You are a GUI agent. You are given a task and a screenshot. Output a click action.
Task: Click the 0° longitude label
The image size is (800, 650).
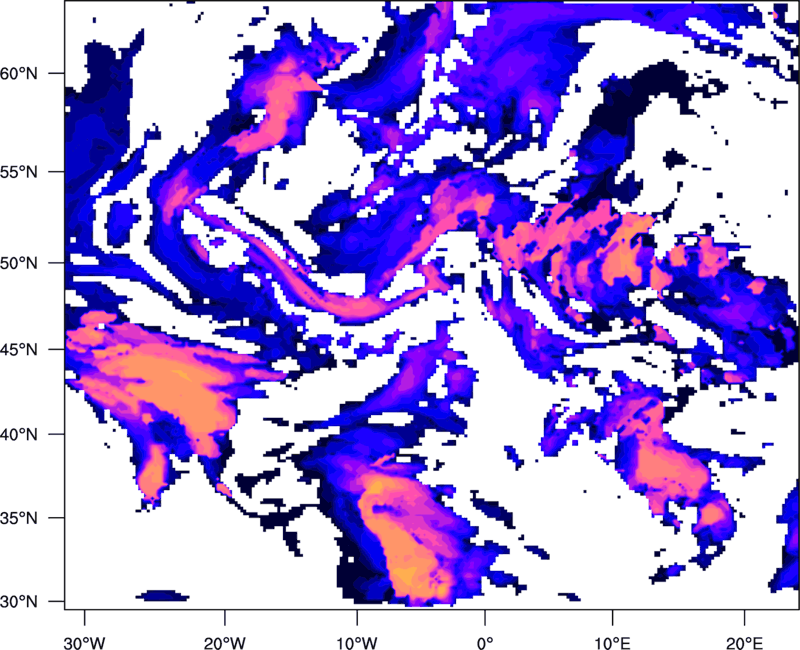coord(485,643)
